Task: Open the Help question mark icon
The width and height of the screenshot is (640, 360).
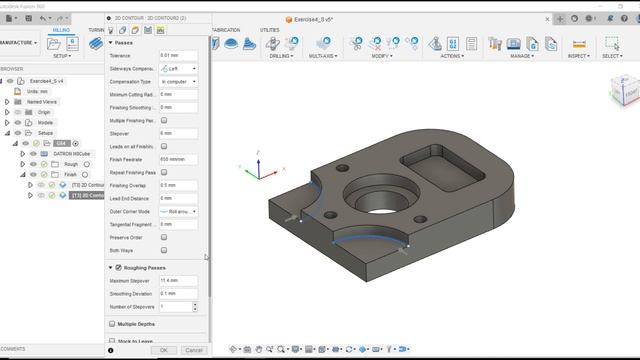Action: click(624, 18)
